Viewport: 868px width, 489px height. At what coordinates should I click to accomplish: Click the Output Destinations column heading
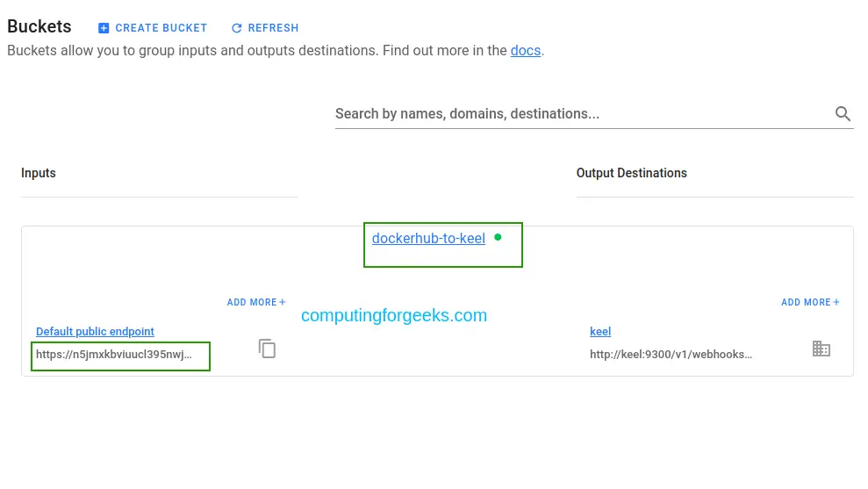coord(632,173)
